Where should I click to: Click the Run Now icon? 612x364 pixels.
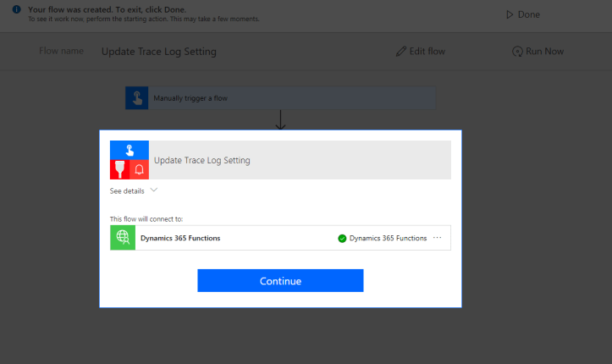click(517, 52)
